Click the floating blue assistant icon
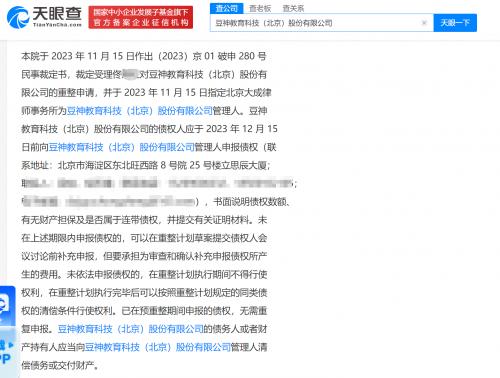 [7, 306]
